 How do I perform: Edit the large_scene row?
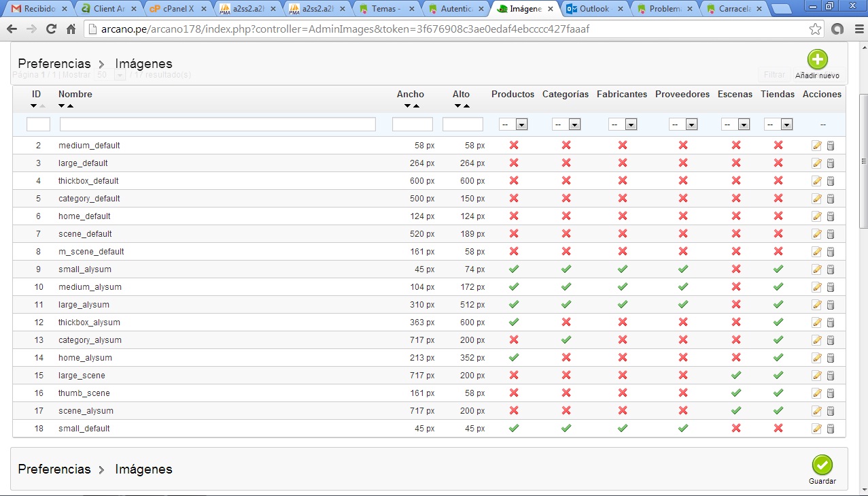click(x=817, y=376)
